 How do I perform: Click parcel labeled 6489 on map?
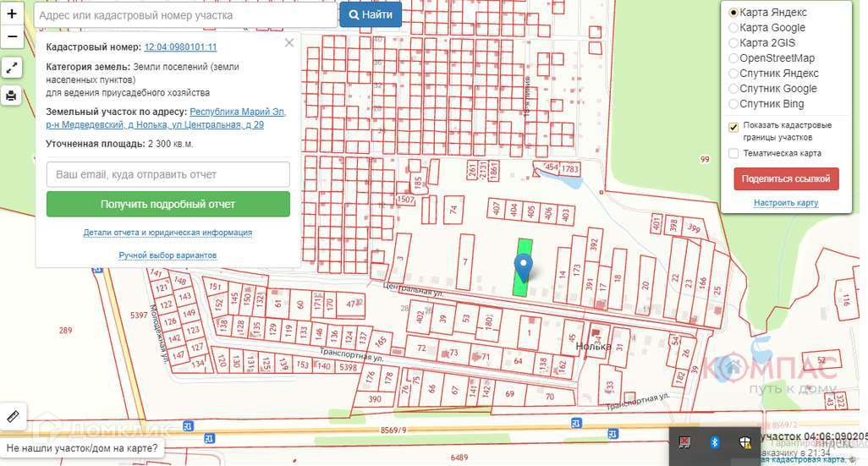tap(459, 458)
